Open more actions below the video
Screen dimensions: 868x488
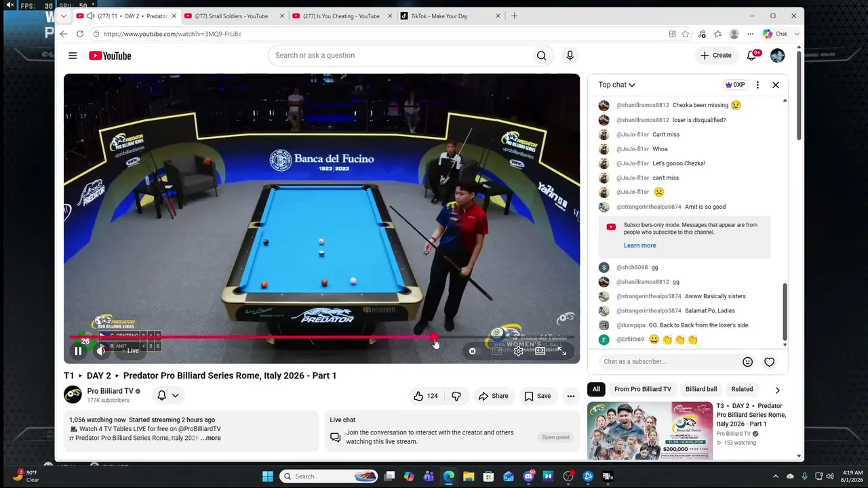coord(571,396)
